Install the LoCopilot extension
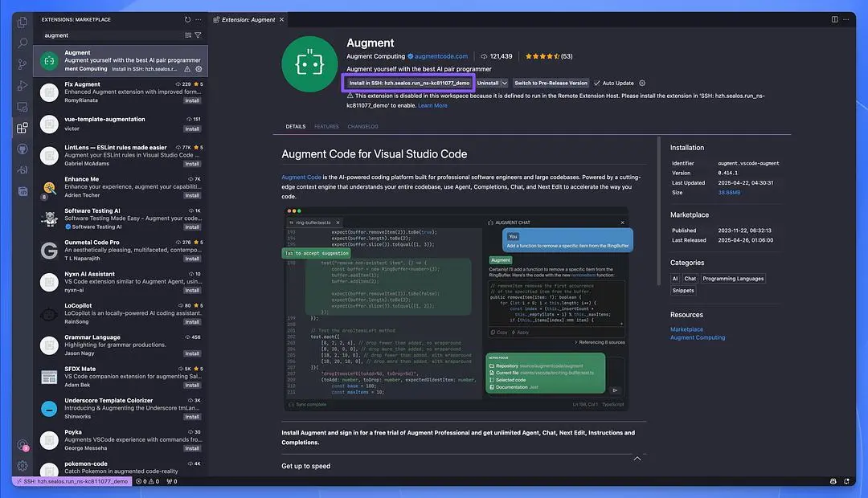Viewport: 868px width, 498px height. pyautogui.click(x=192, y=321)
